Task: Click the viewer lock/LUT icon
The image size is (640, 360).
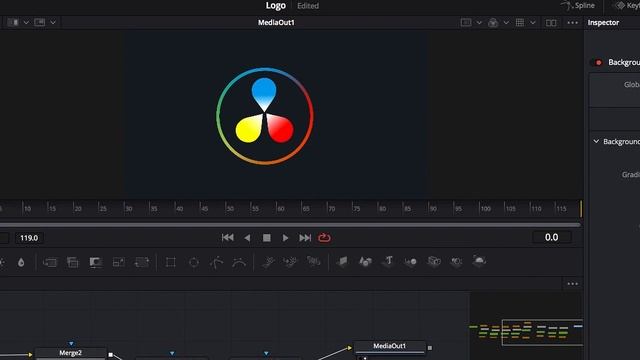Action: (493, 22)
